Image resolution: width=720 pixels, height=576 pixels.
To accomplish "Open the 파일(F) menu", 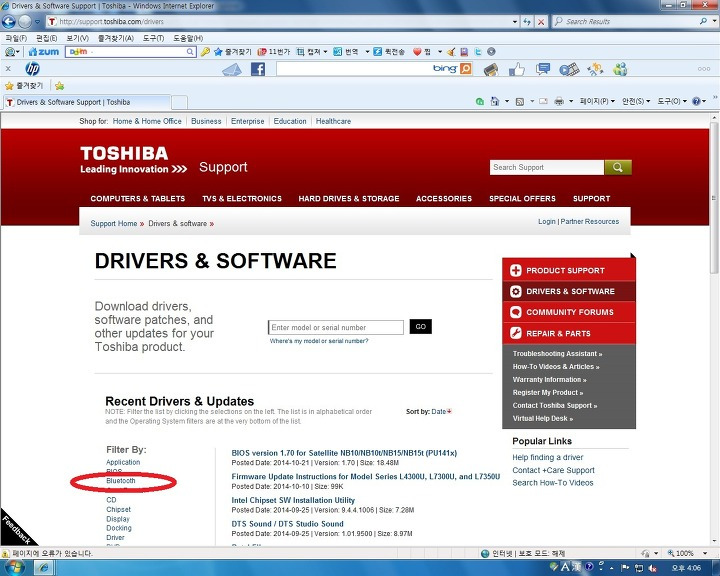I will 16,38.
